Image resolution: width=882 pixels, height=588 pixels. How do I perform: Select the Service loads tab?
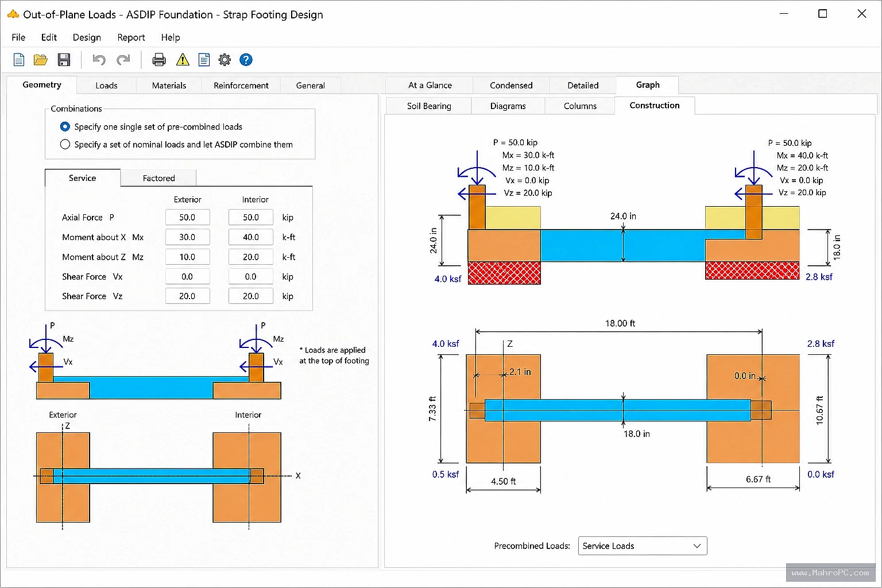pos(83,178)
